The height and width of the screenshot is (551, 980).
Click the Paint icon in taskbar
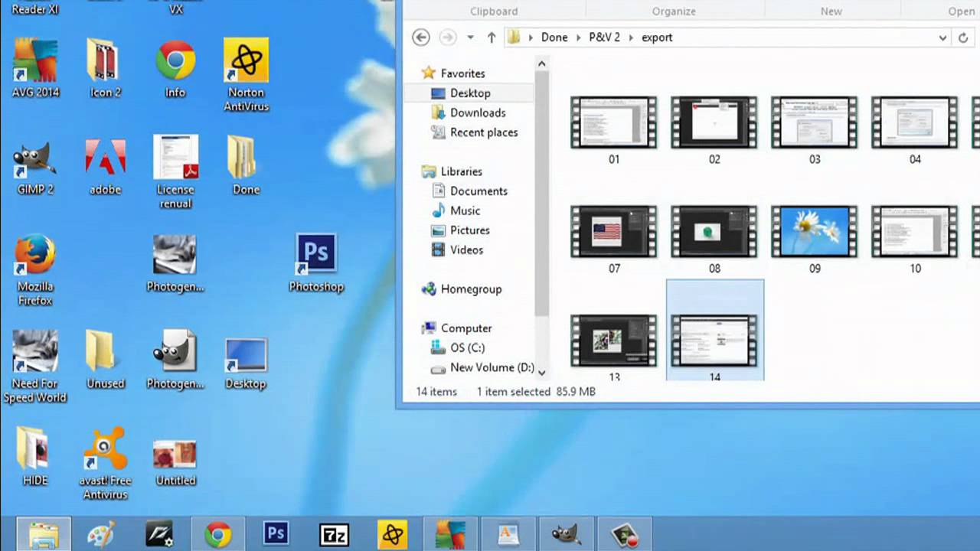click(x=101, y=534)
